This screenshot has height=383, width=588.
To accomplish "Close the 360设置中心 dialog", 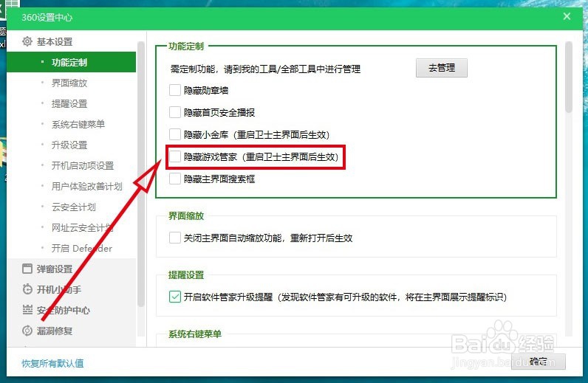I will (567, 16).
